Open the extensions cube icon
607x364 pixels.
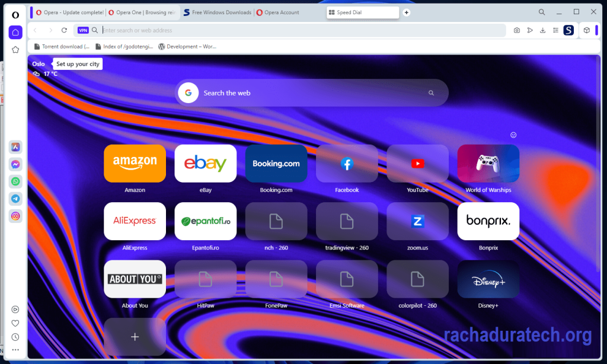tap(587, 30)
